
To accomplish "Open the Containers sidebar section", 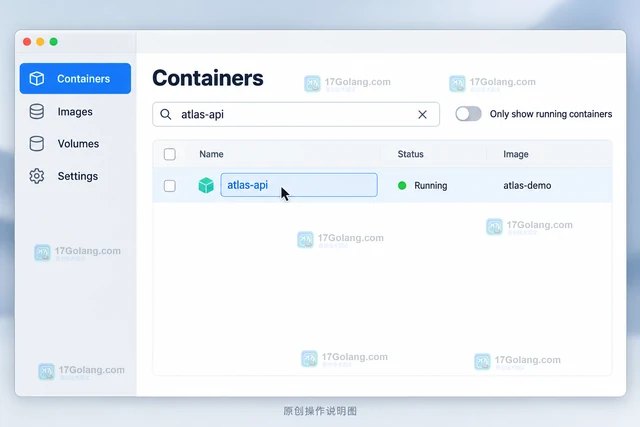I will click(x=75, y=78).
